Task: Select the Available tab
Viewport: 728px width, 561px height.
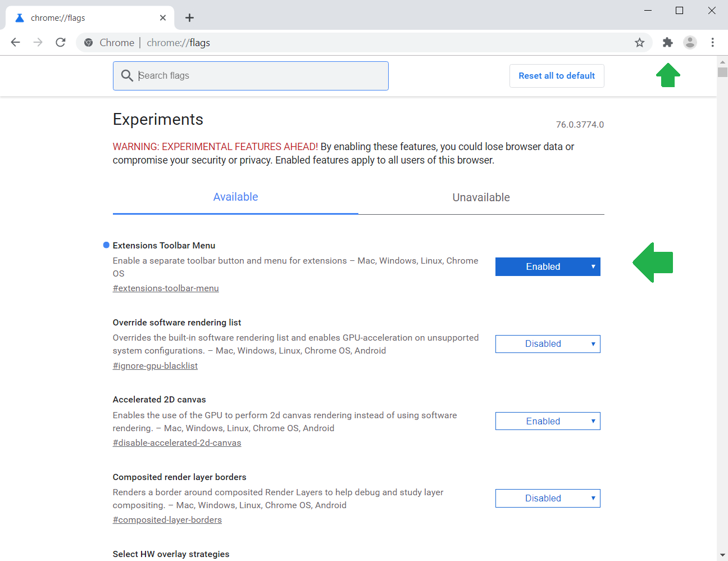Action: 235,197
